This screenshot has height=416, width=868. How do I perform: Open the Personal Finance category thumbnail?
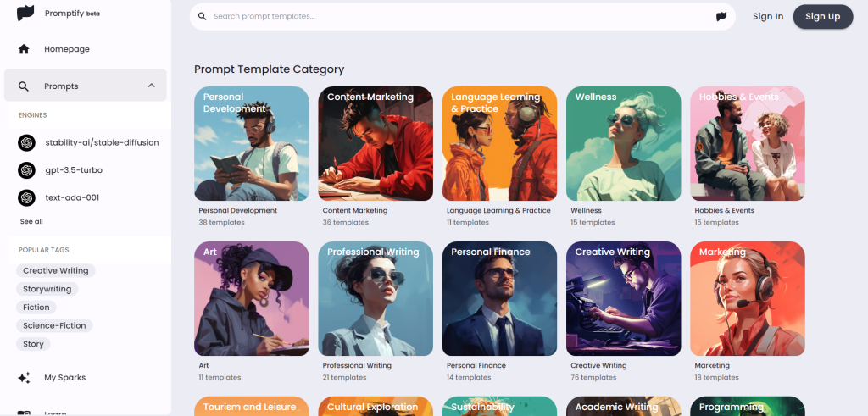point(499,298)
